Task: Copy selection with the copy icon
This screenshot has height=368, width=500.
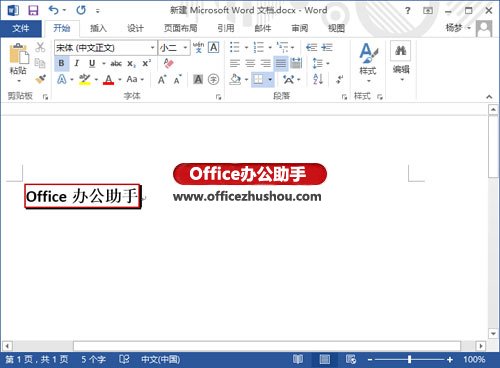Action: point(40,63)
